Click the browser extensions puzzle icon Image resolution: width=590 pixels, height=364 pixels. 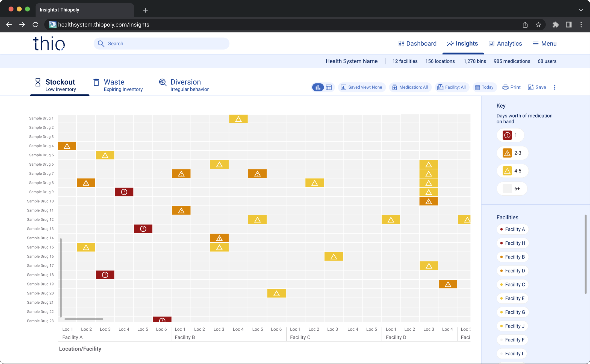click(555, 25)
